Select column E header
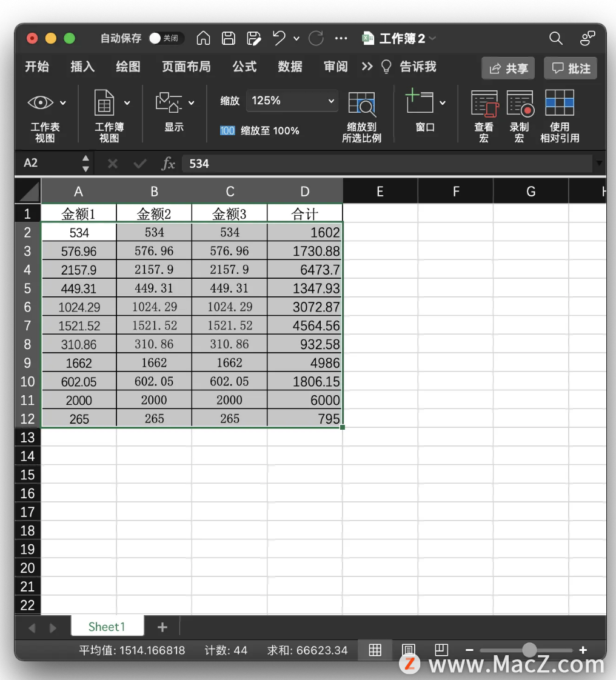Viewport: 616px width, 680px height. (x=380, y=192)
